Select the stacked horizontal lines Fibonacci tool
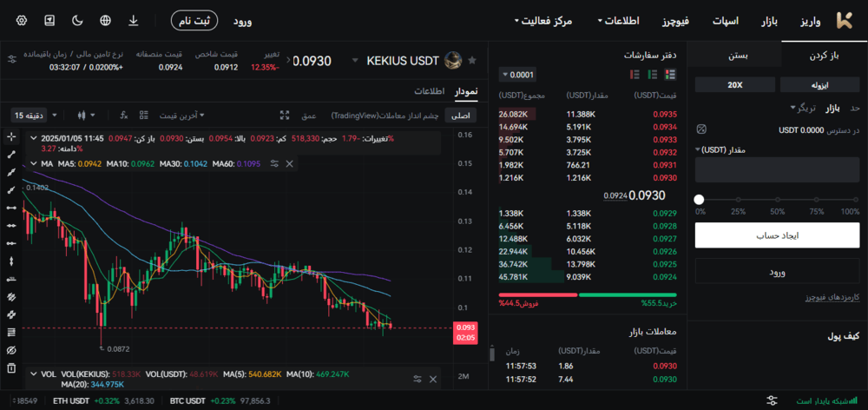This screenshot has height=410, width=868. [11, 332]
